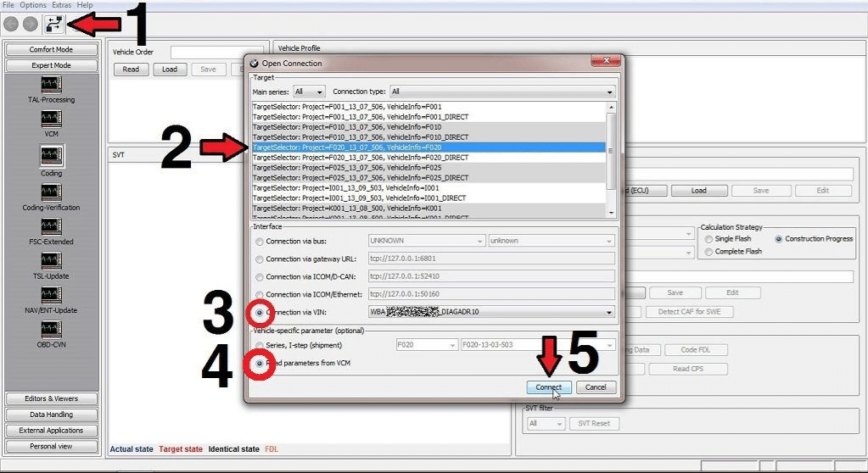Open the FSC-Extended module icon
Screen dimensions: 868x473
[x=52, y=227]
